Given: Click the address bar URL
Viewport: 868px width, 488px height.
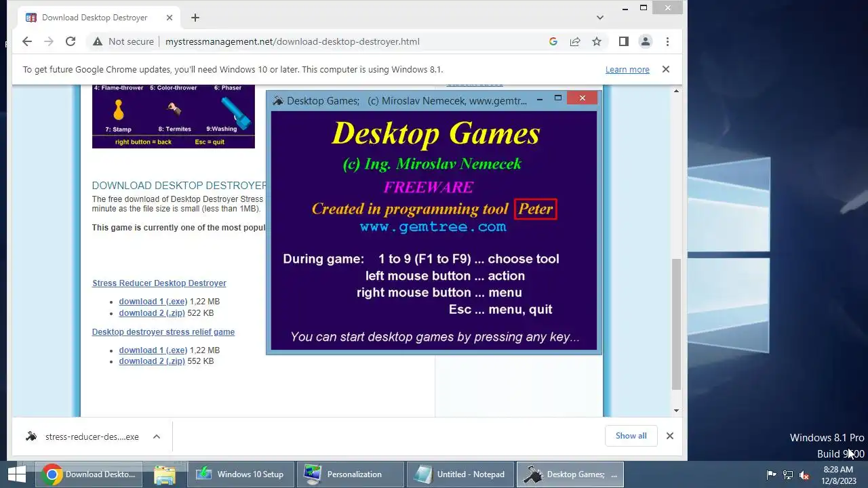Looking at the screenshot, I should click(x=292, y=41).
